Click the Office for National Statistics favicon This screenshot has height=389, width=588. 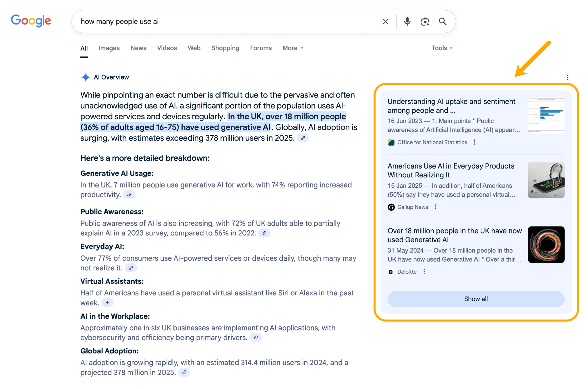391,142
